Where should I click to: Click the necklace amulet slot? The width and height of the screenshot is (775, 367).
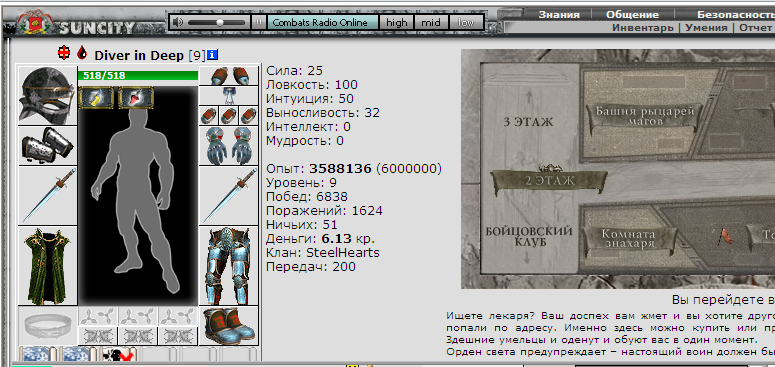point(228,96)
